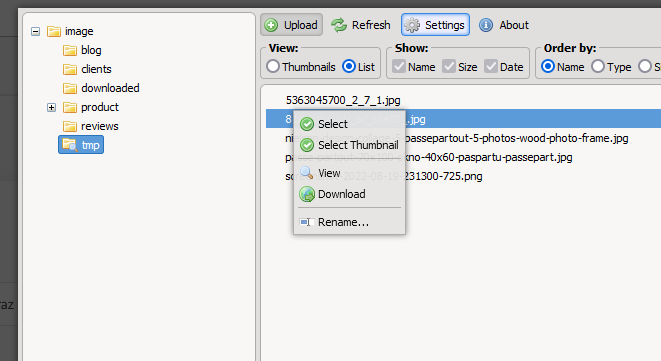Click the green Upload plus icon
The width and height of the screenshot is (661, 361).
click(x=271, y=25)
